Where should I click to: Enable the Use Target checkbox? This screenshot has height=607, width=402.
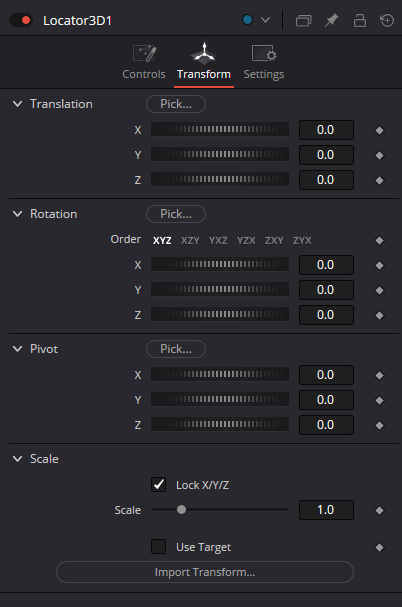tap(158, 547)
